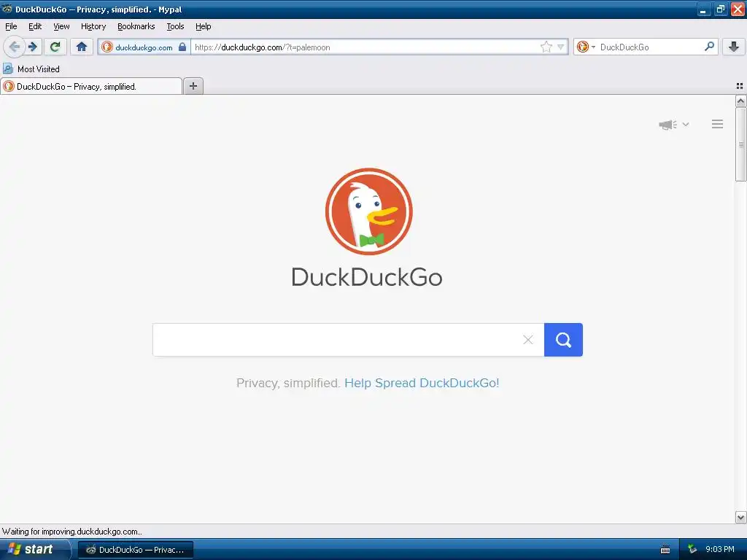This screenshot has width=747, height=560.
Task: Clear the search box with the X
Action: 528,340
